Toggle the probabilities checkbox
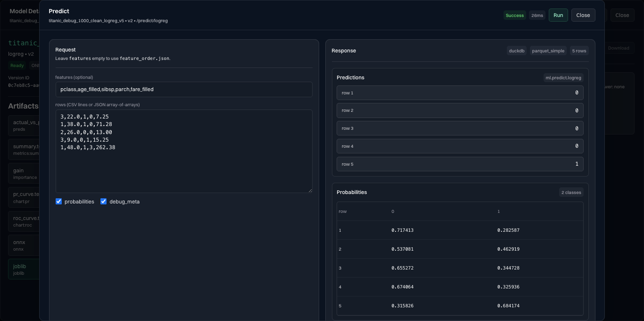Viewport: 644px width, 321px height. coord(59,202)
